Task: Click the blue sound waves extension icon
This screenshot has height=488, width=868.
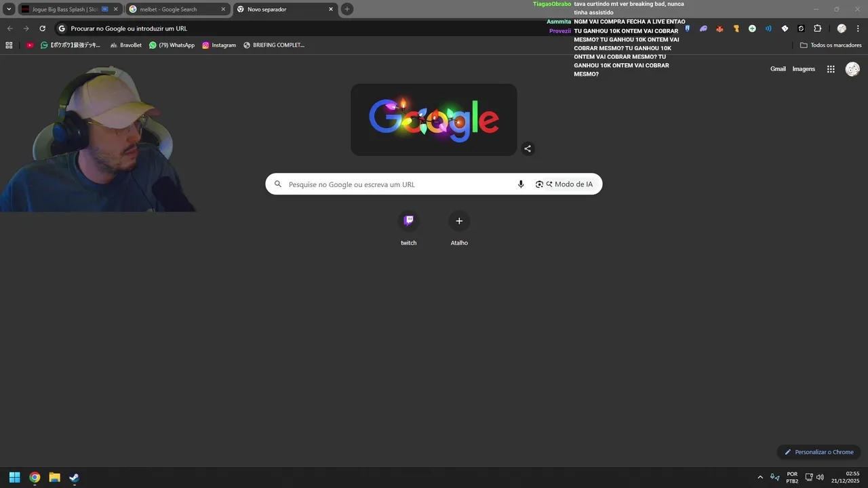Action: pos(768,28)
